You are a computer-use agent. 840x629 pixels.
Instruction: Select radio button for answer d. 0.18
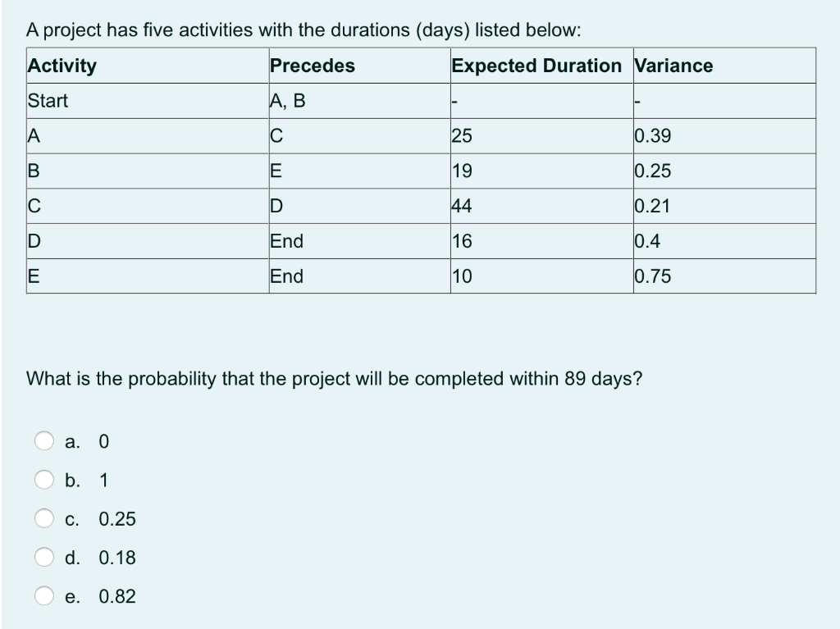43,558
